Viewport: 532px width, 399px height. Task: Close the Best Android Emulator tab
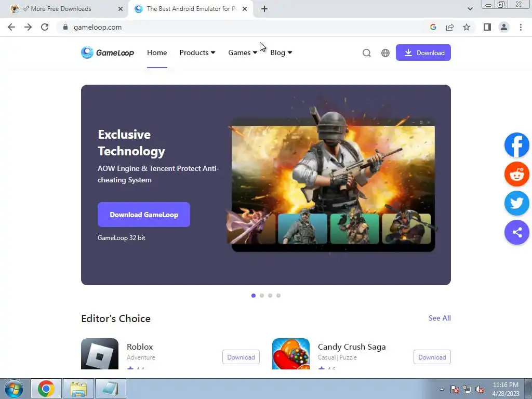[x=245, y=9]
